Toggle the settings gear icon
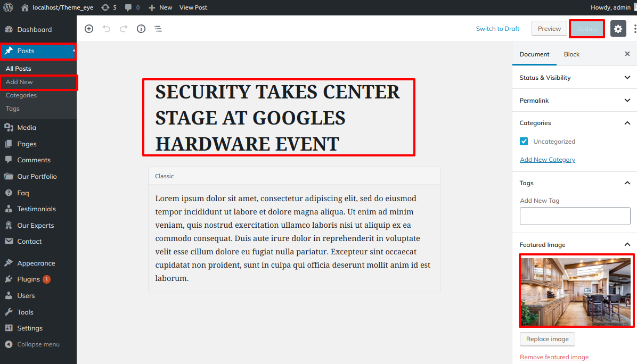Screen dimensions: 637x364 618,29
